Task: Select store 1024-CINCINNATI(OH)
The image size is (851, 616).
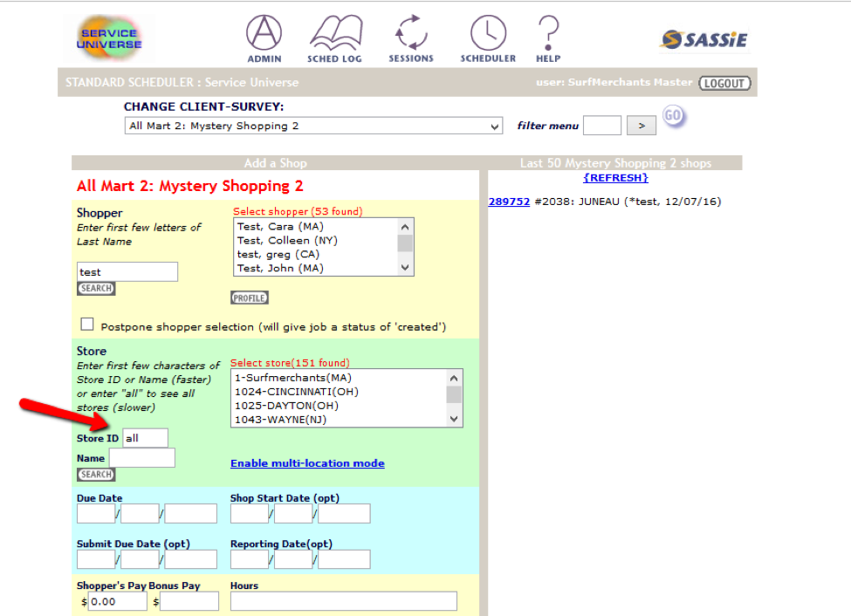Action: point(297,392)
